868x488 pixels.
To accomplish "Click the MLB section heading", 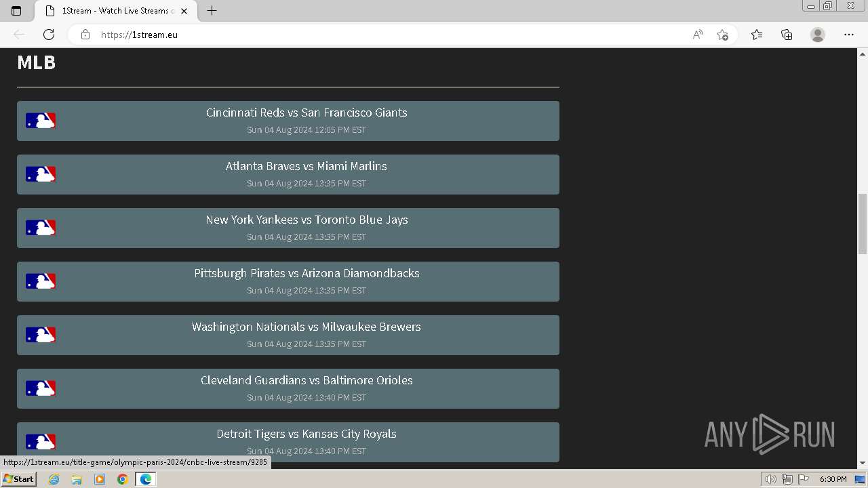I will coord(37,62).
